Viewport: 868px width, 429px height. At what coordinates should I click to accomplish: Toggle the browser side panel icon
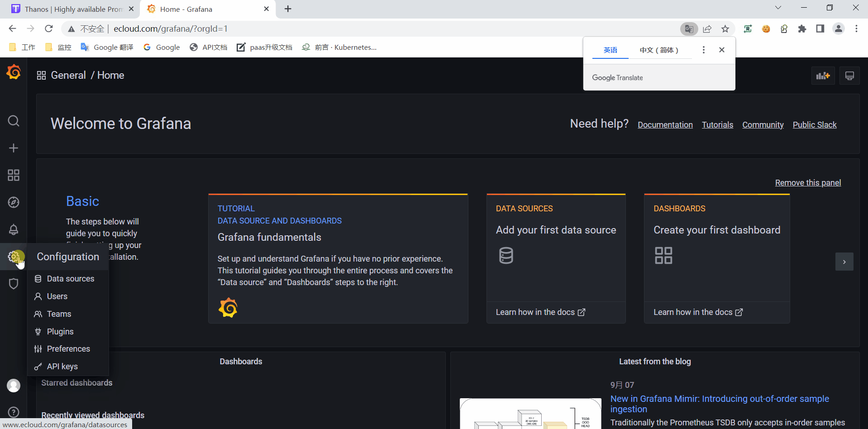pos(820,29)
